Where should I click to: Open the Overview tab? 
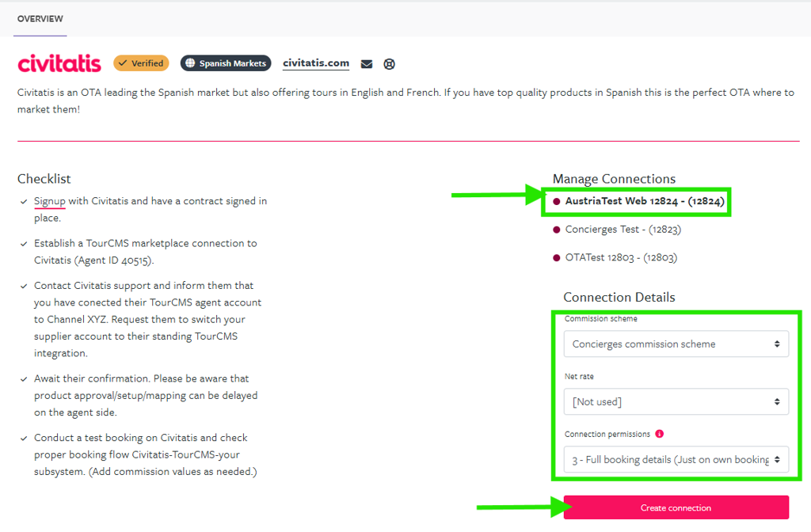[40, 19]
